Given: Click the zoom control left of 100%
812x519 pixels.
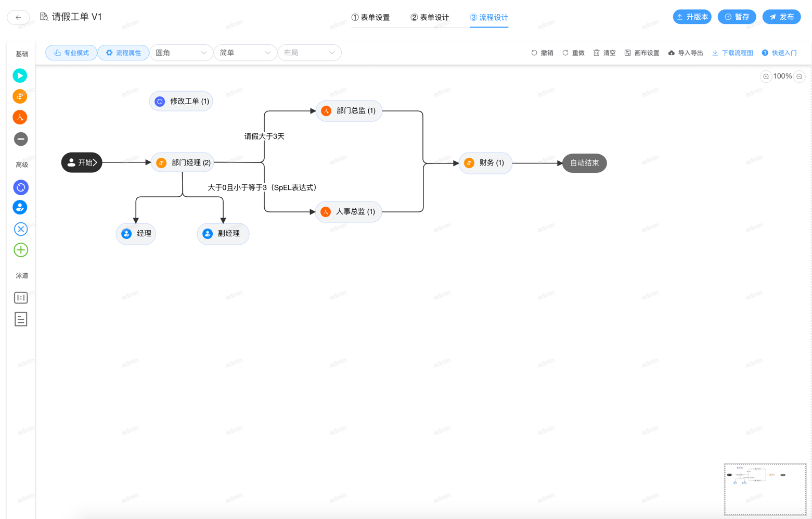Looking at the screenshot, I should coord(766,77).
